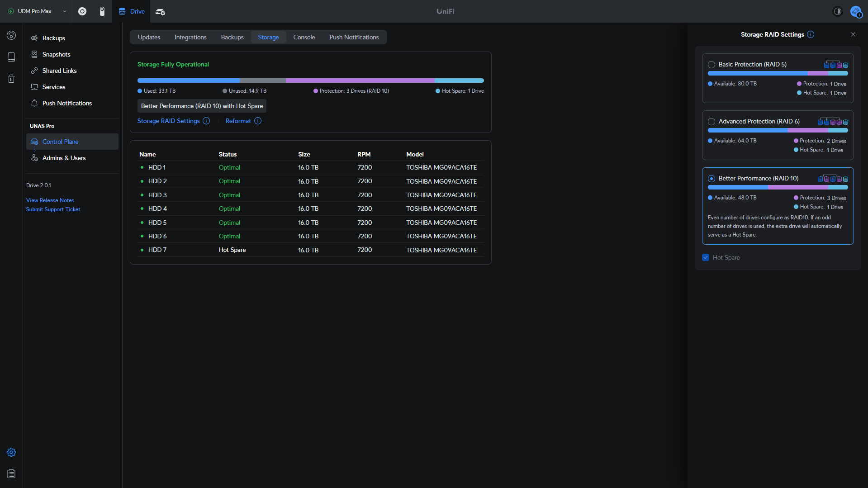Click the 'Used: 33.1 TB' legend entry
This screenshot has height=488, width=868.
click(157, 91)
